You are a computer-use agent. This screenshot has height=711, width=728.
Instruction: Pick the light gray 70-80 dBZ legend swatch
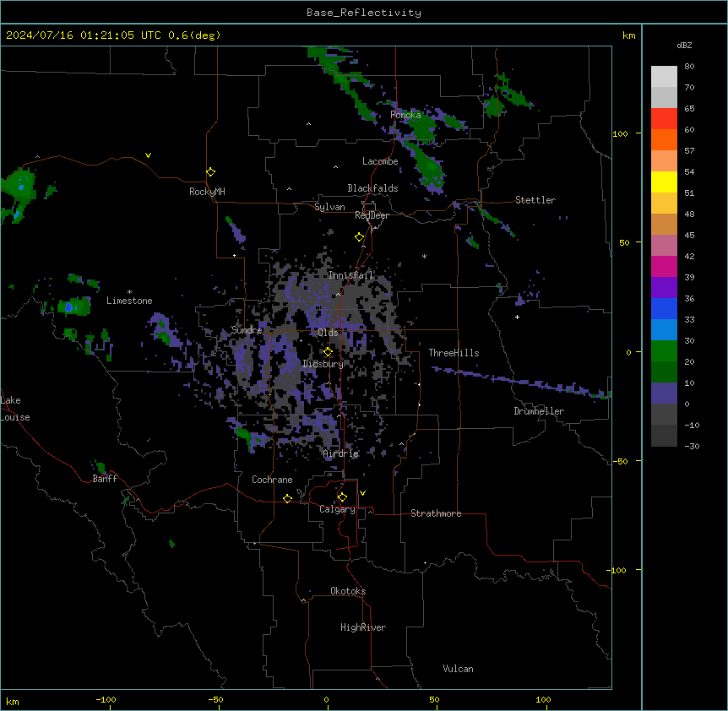[x=664, y=77]
